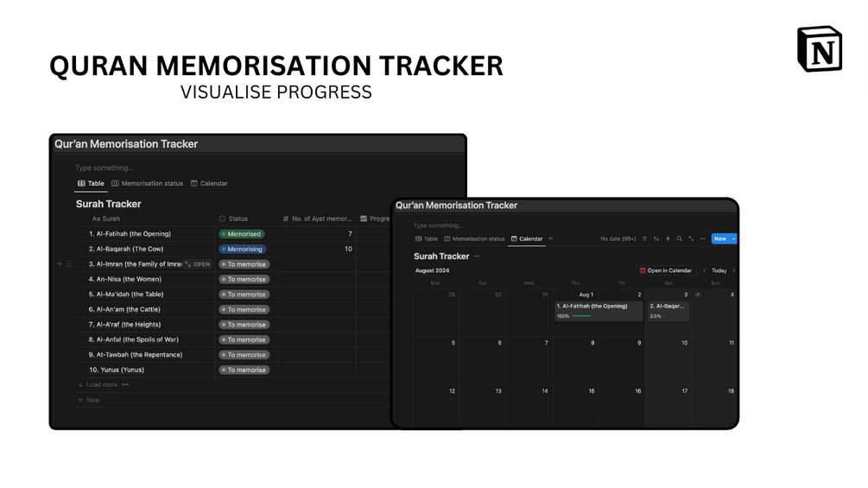
Task: Click calendar day 15
Action: [x=592, y=391]
